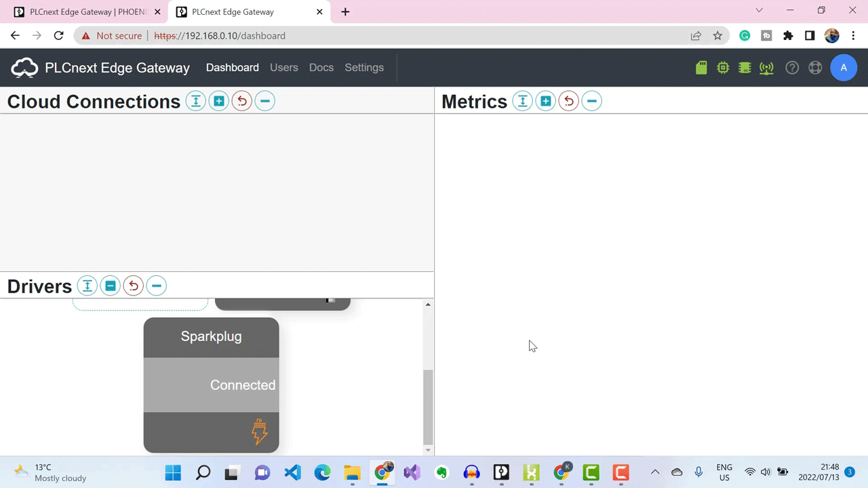Image resolution: width=868 pixels, height=488 pixels.
Task: Open the Users navigation tab
Action: pos(284,68)
